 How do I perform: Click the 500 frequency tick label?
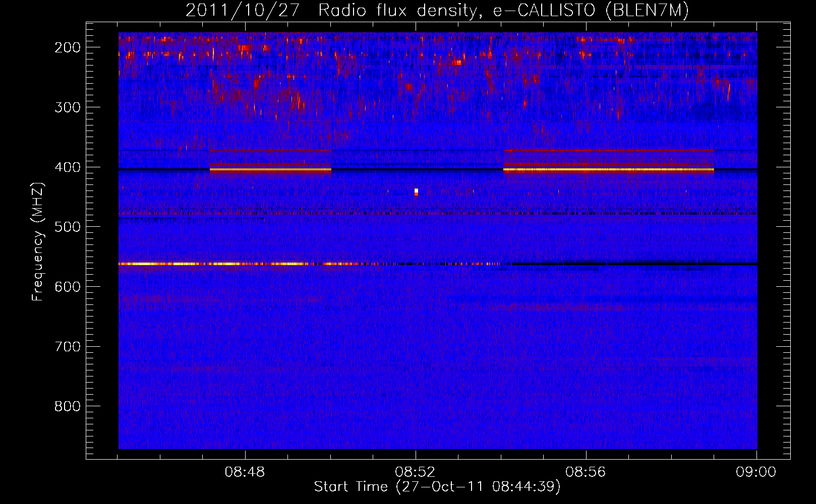tap(68, 227)
